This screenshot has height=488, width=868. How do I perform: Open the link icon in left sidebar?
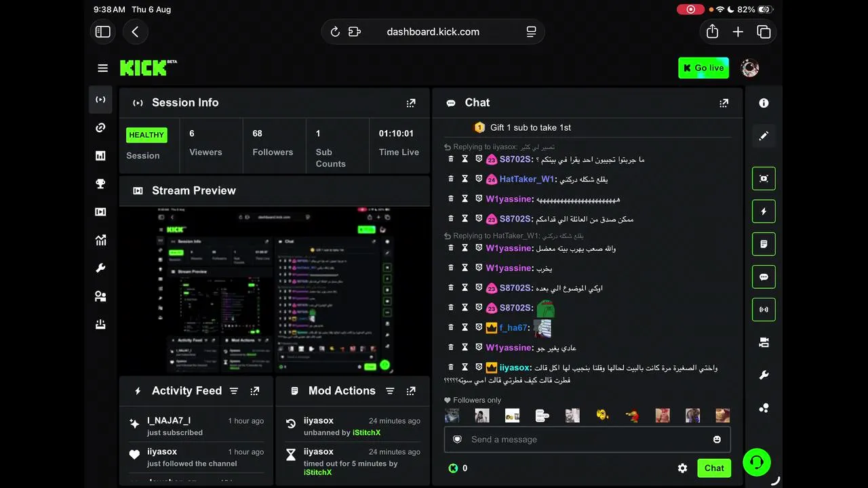100,127
